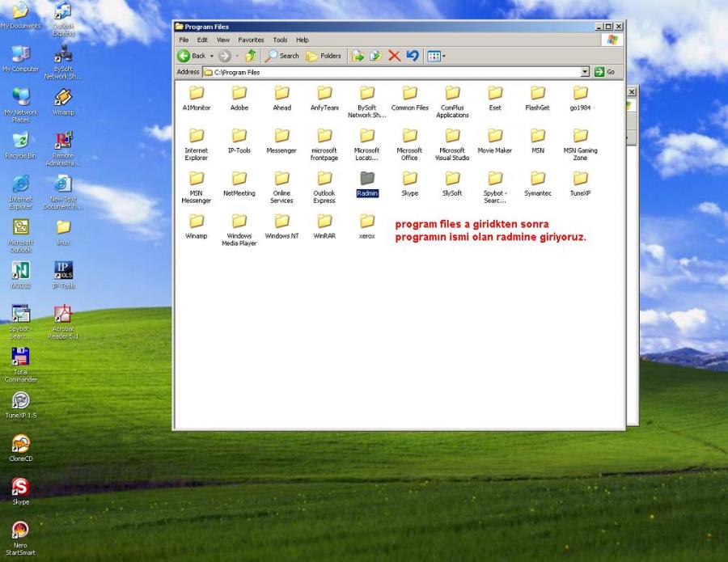Select the SlySoft folder
Screen dimensions: 728x562
pyautogui.click(x=452, y=184)
